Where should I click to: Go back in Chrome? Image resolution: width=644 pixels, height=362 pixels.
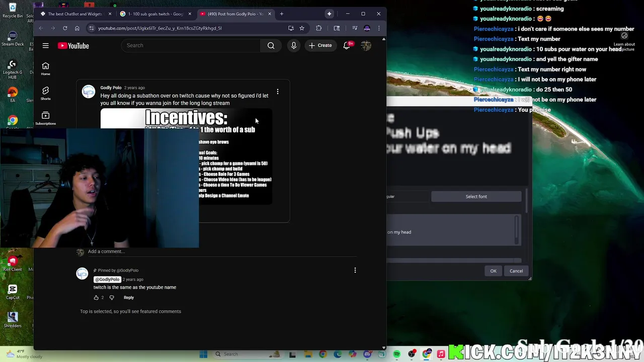(x=41, y=28)
